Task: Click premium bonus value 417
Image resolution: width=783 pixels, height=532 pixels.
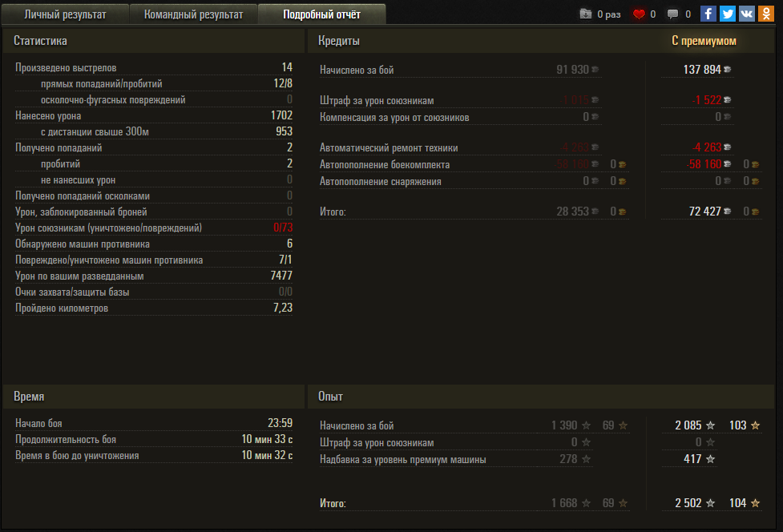Action: [692, 458]
